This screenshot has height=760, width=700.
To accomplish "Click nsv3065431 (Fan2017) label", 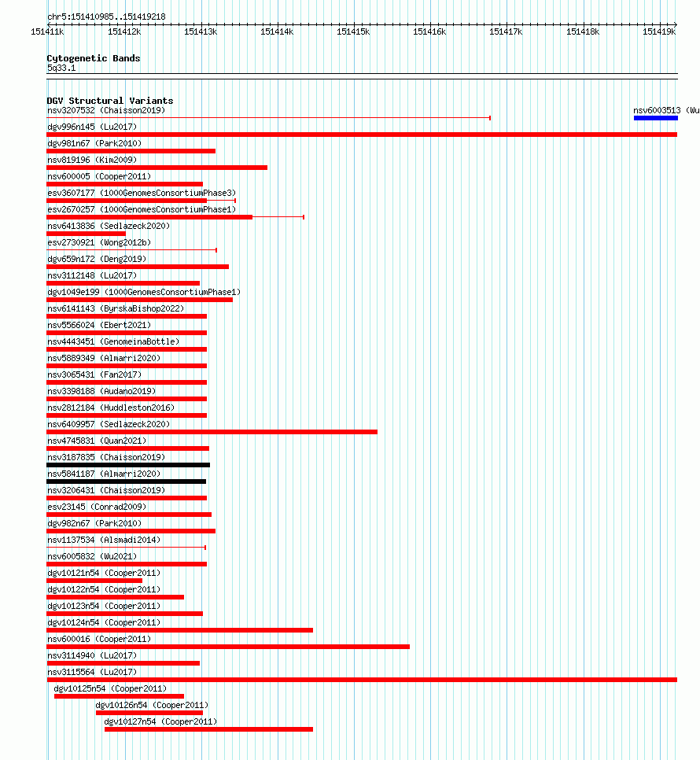I will (x=94, y=374).
